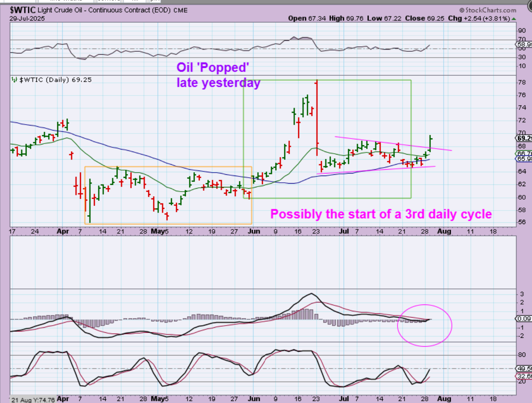Click the High 69.76 value in the header
532x403 pixels.
coord(345,19)
